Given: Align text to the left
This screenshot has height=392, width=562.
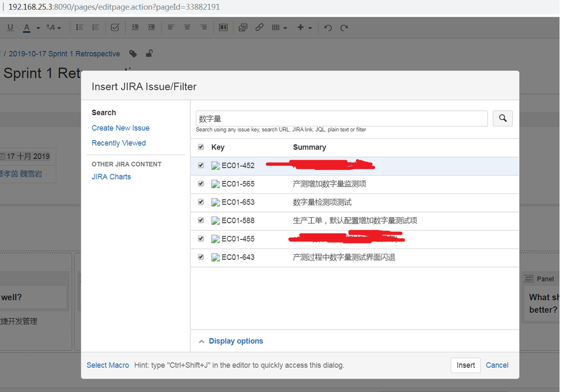Looking at the screenshot, I should [x=171, y=28].
